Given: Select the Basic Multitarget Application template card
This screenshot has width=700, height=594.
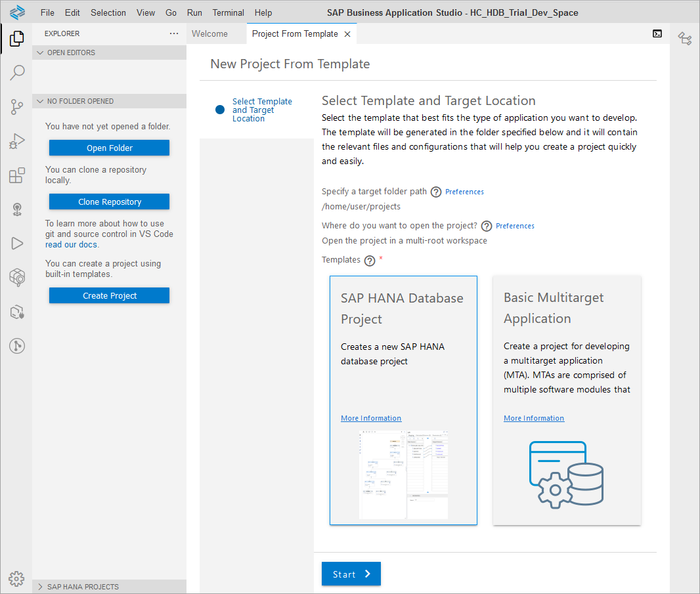Looking at the screenshot, I should tap(567, 400).
